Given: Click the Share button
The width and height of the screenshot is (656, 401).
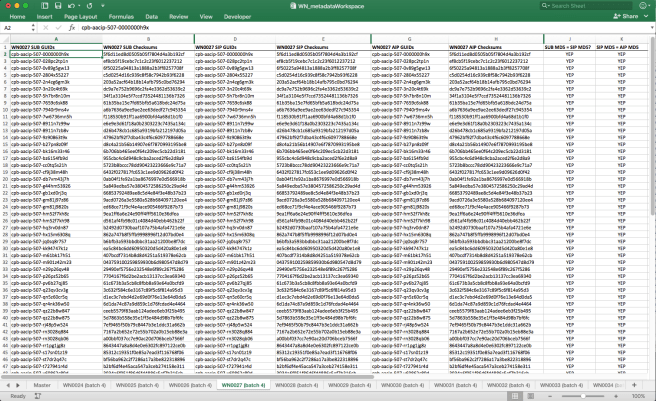Looking at the screenshot, I should 626,16.
